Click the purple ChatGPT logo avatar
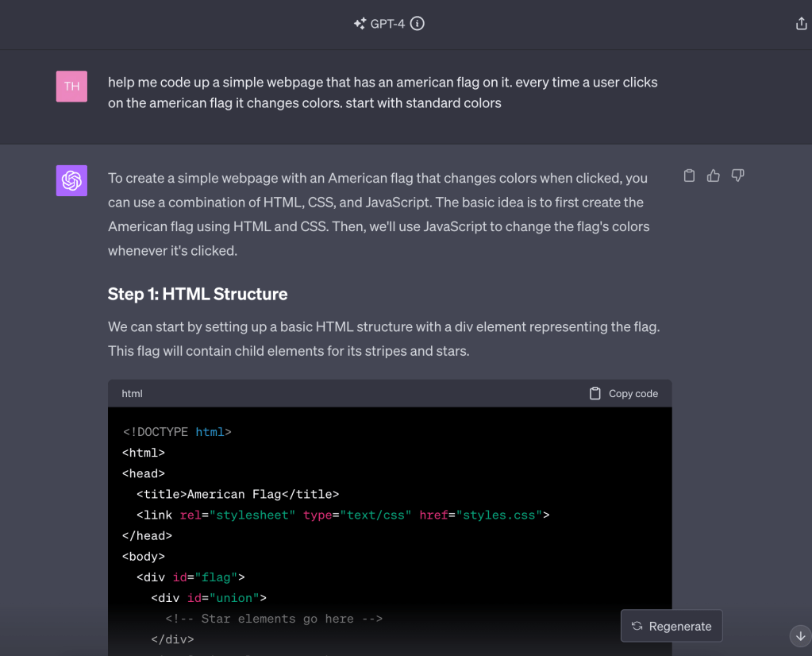Viewport: 812px width, 656px height. click(x=71, y=180)
